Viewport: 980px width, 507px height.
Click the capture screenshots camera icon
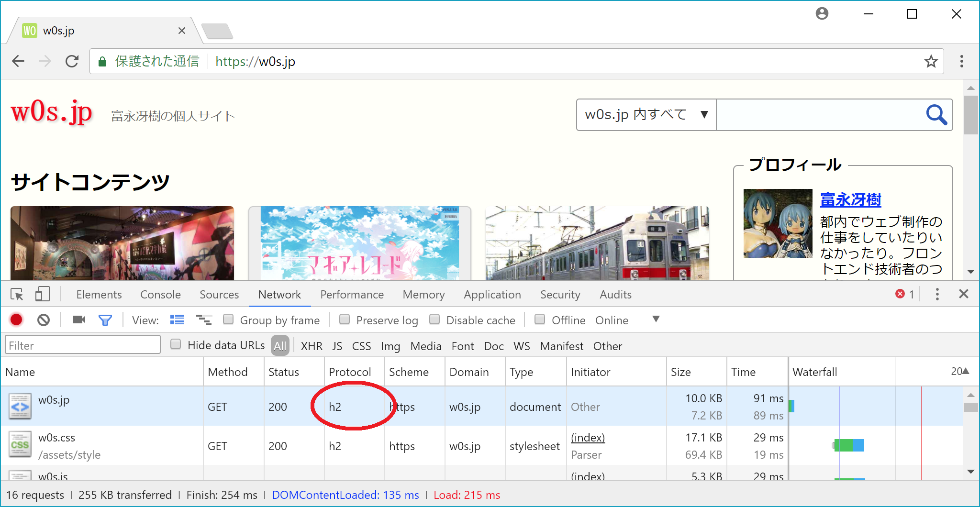tap(78, 320)
